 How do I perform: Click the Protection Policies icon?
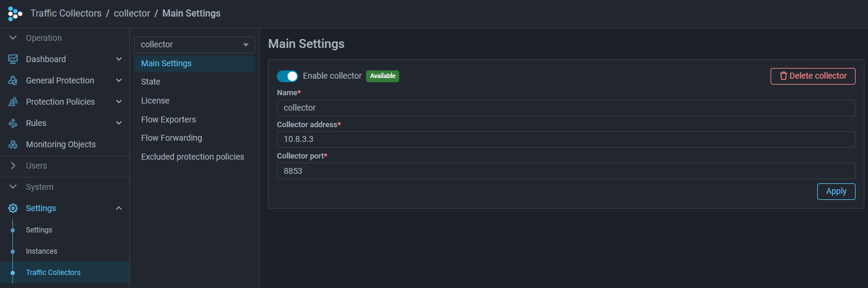(x=13, y=102)
